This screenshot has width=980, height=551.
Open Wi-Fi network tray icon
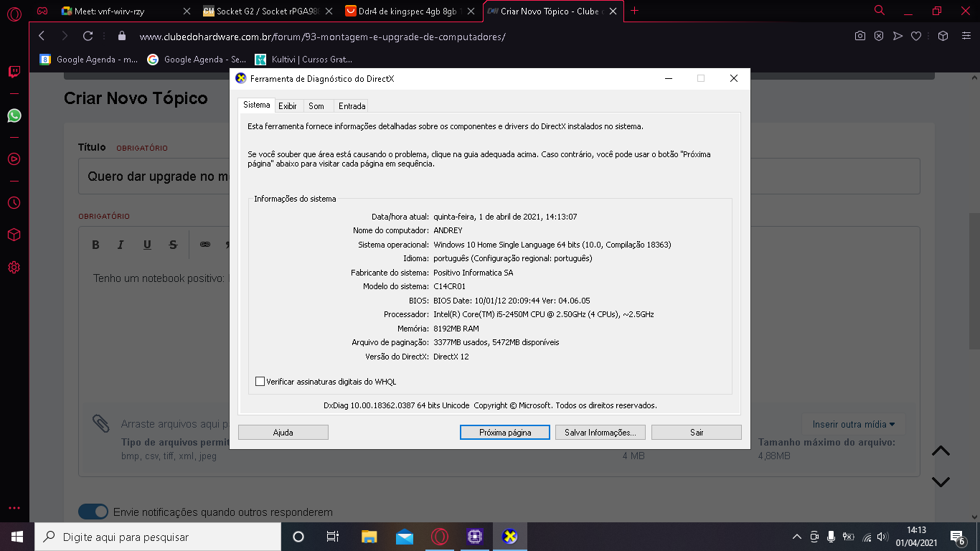click(866, 537)
